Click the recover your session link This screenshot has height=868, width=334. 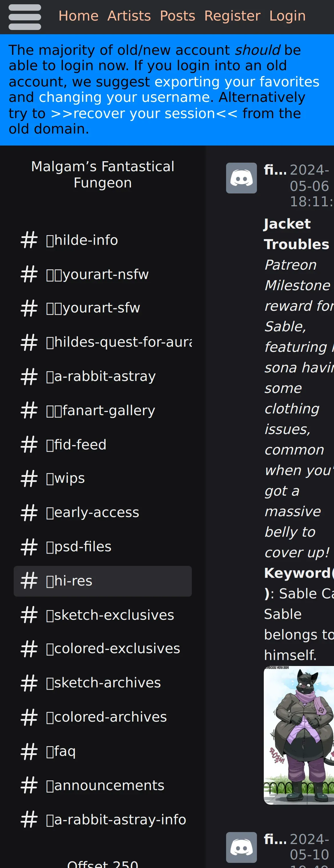[144, 114]
